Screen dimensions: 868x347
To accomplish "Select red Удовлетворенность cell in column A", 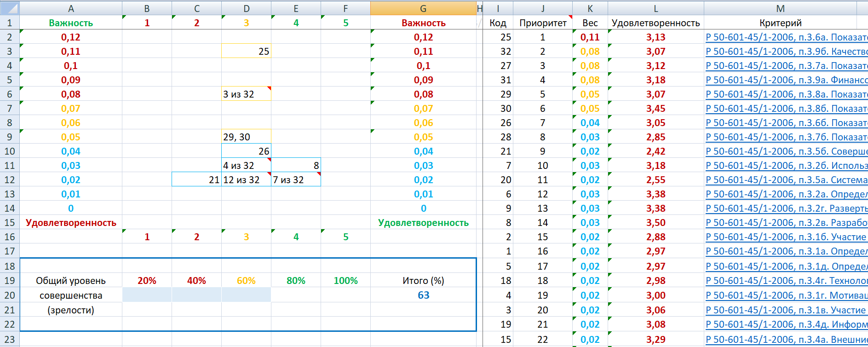I will (x=71, y=223).
